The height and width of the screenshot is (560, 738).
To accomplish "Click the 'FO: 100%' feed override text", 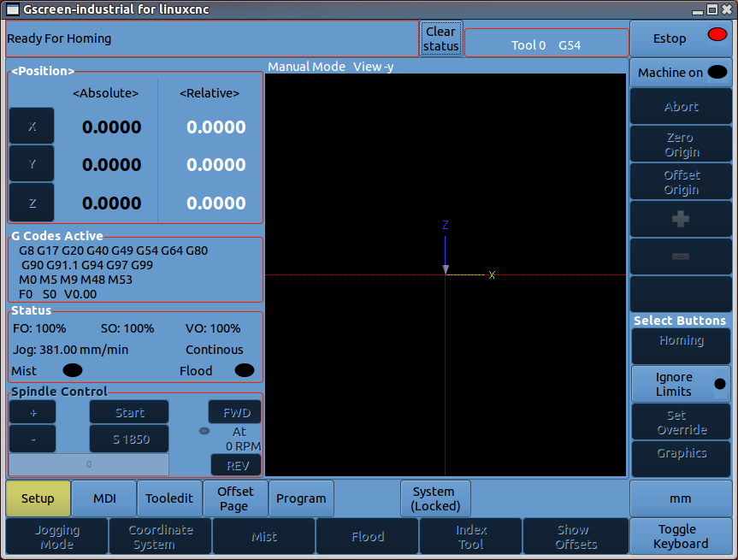I will (39, 328).
